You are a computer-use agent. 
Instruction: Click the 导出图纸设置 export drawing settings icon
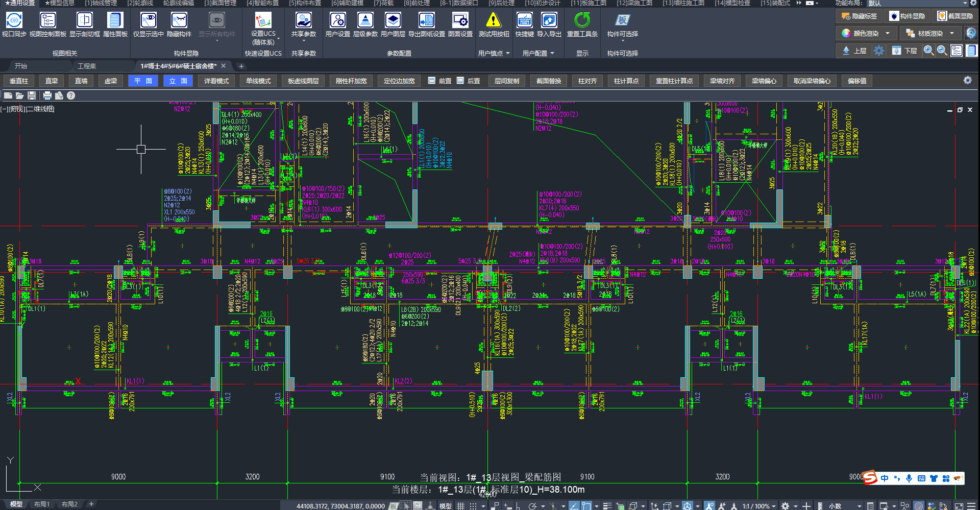coord(426,21)
